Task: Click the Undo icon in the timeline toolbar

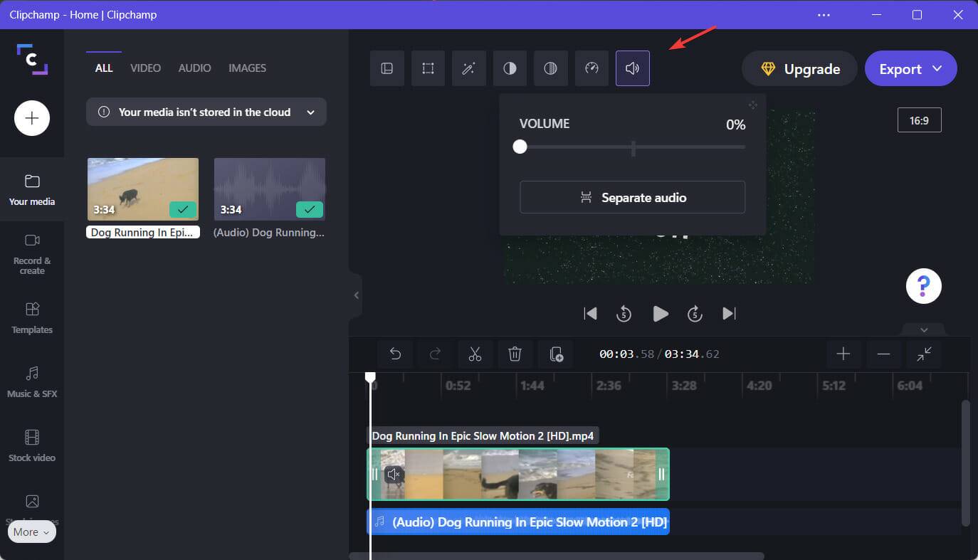Action: [396, 354]
